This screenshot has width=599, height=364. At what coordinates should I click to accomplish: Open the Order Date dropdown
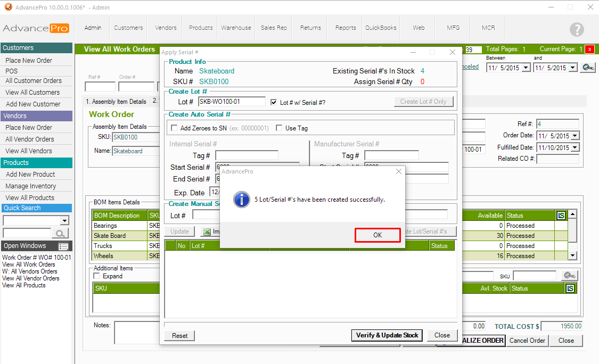pos(575,136)
